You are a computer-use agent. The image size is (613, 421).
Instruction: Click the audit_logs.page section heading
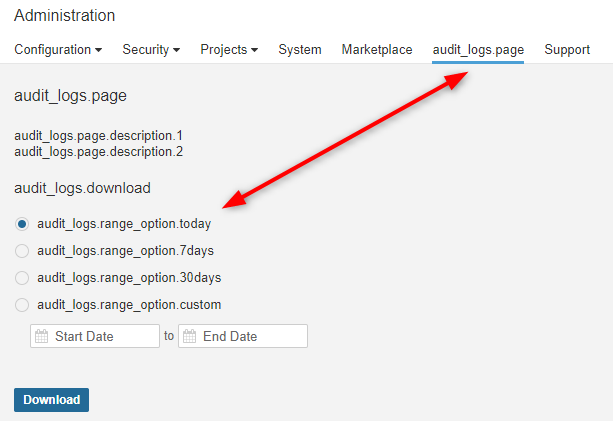[x=70, y=96]
